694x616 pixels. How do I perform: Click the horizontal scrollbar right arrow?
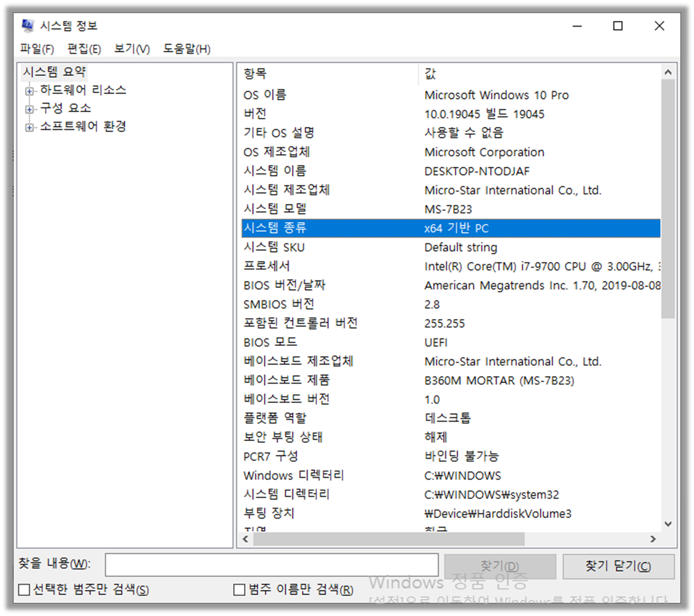[653, 540]
